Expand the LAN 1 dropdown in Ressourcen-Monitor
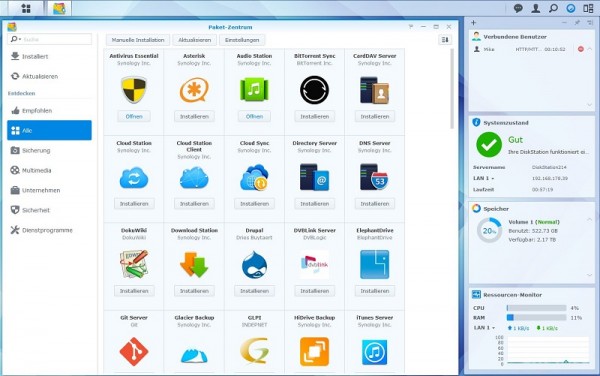The image size is (600, 376). coord(494,328)
